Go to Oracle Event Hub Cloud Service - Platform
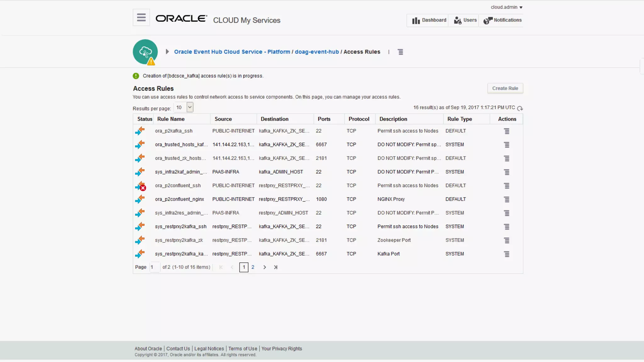Viewport: 644px width, 362px height. tap(232, 52)
